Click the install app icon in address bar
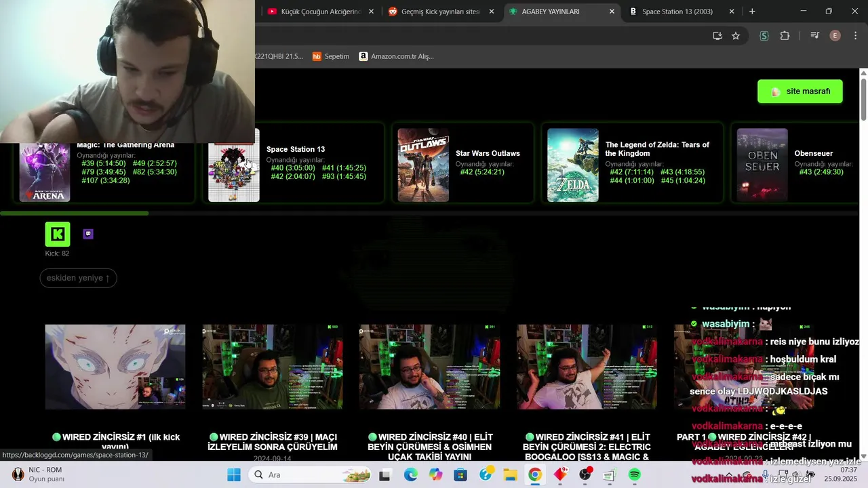 pos(717,36)
